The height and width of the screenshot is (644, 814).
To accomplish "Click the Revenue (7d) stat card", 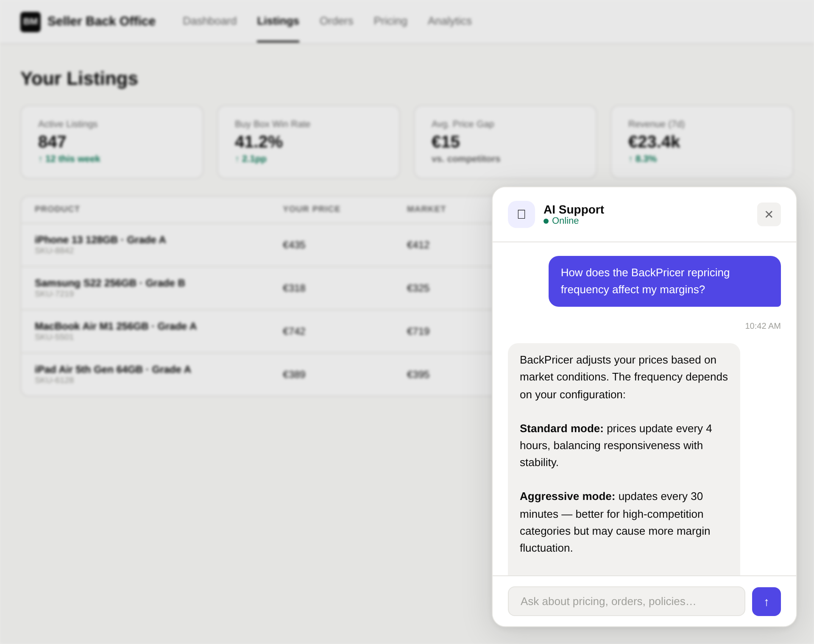I will (x=701, y=142).
